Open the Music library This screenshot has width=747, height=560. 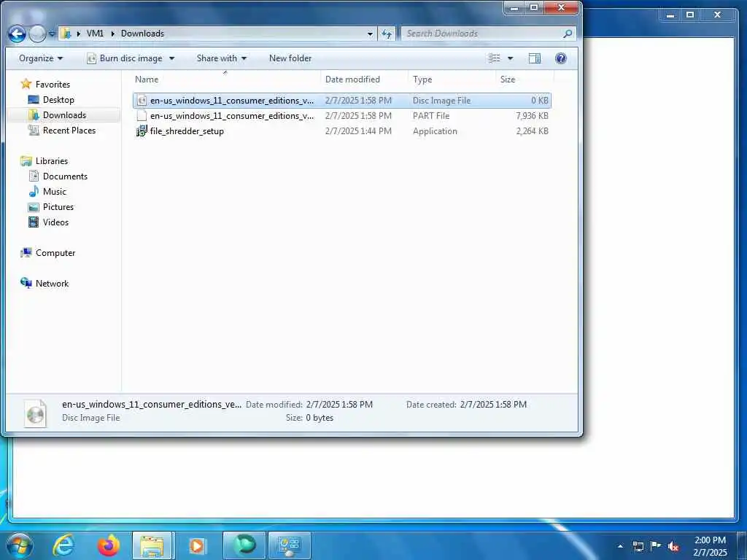pyautogui.click(x=54, y=192)
